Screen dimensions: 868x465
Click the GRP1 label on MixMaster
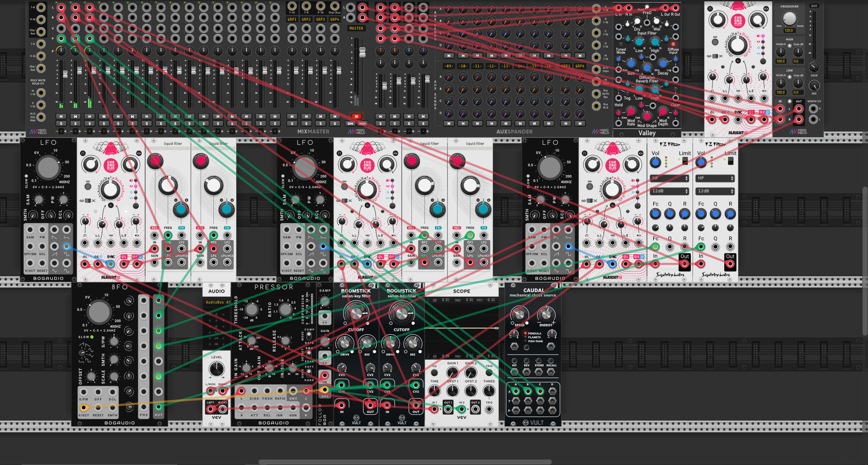click(x=292, y=19)
